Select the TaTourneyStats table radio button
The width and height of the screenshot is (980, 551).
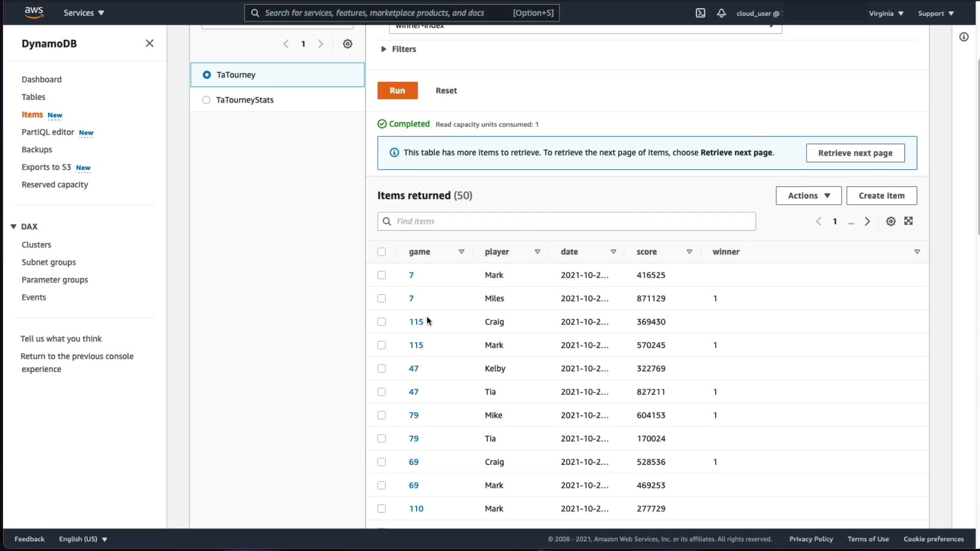point(206,100)
